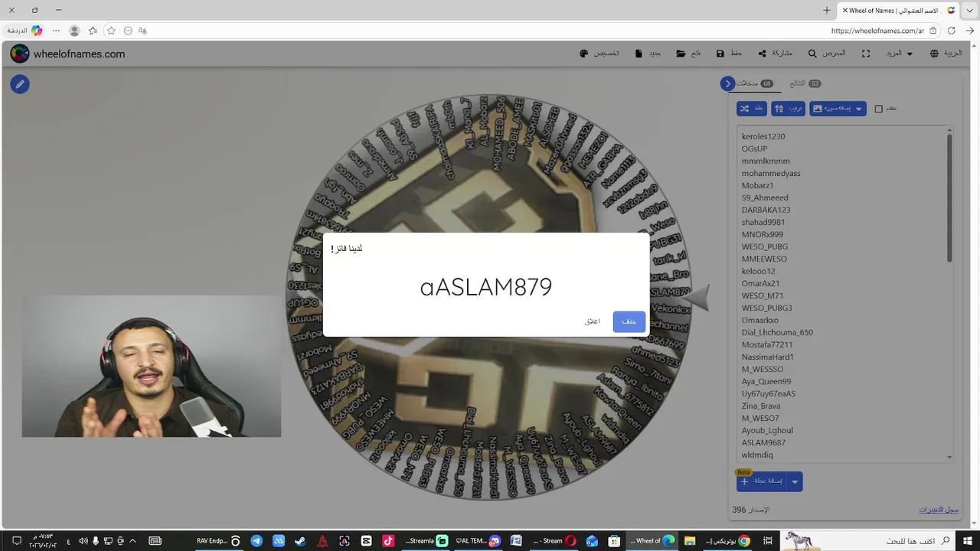The width and height of the screenshot is (980, 551).
Task: Click the blue remove button in winner dialog
Action: tap(629, 321)
